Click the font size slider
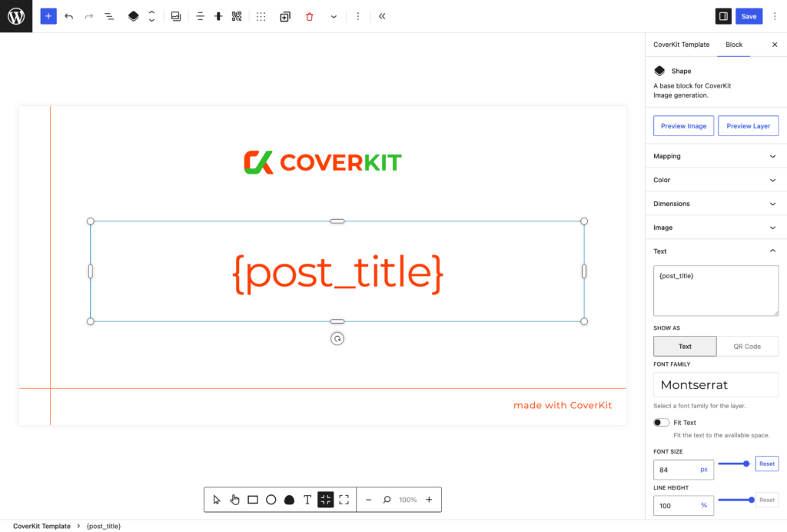The width and height of the screenshot is (787, 532). point(734,464)
